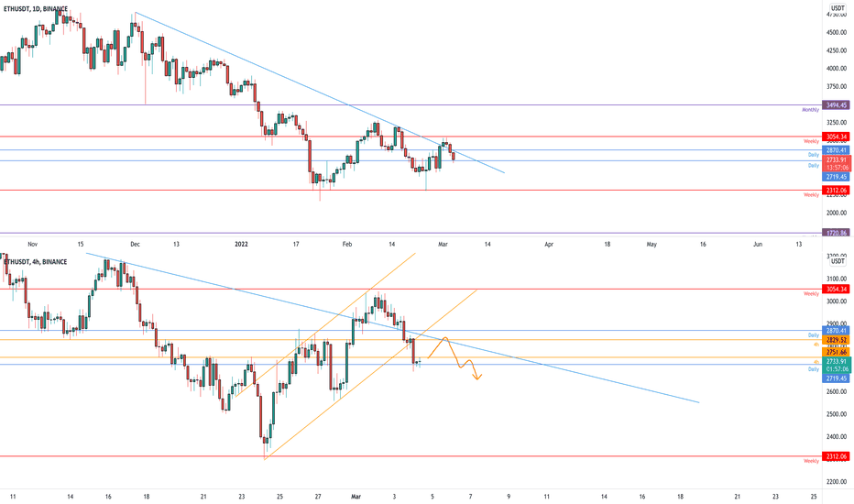854x504 pixels.
Task: Open the USDT currency selector on the 4h chart
Action: [838, 261]
